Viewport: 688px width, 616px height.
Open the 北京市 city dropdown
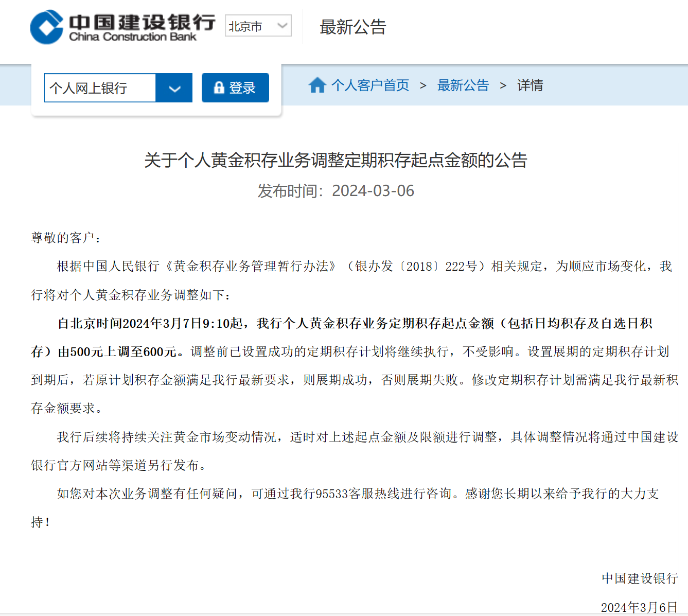(258, 26)
